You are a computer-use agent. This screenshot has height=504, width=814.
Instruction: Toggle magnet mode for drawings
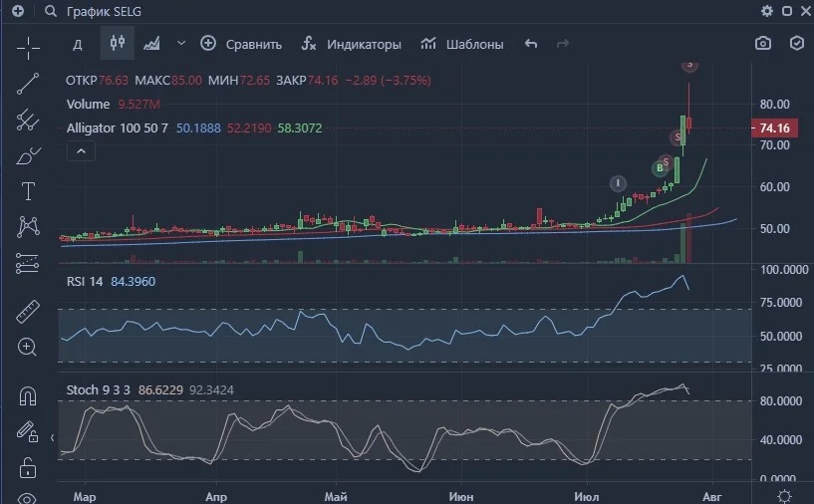[x=28, y=396]
